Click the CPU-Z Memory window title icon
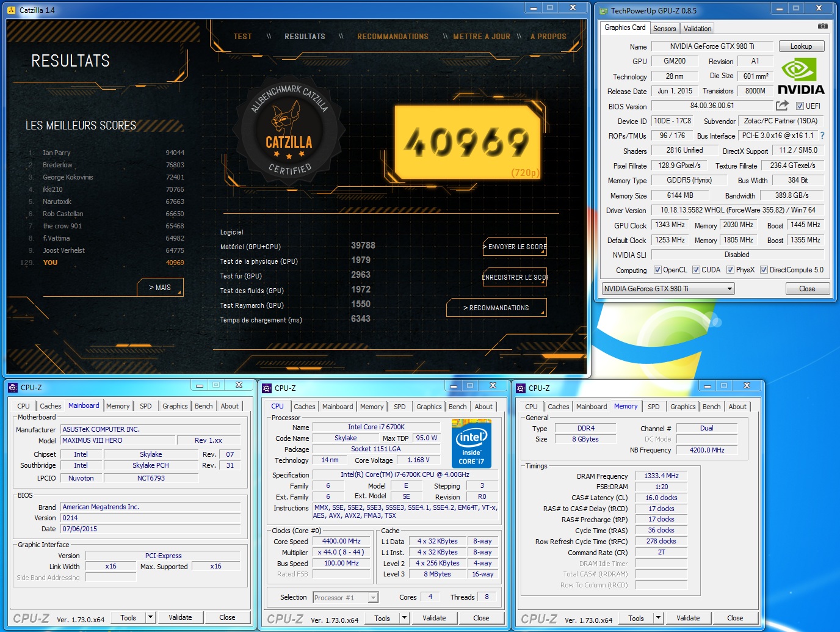 [521, 388]
